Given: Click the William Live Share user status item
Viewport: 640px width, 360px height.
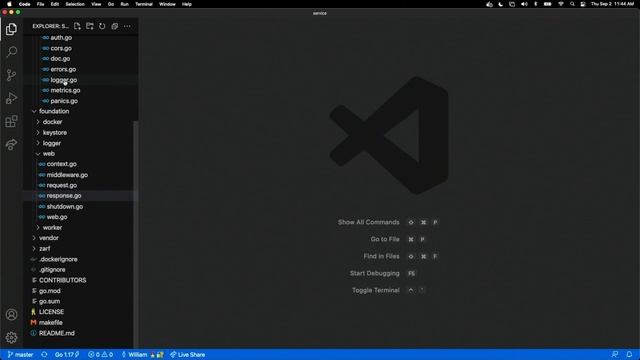Looking at the screenshot, I should [142, 355].
